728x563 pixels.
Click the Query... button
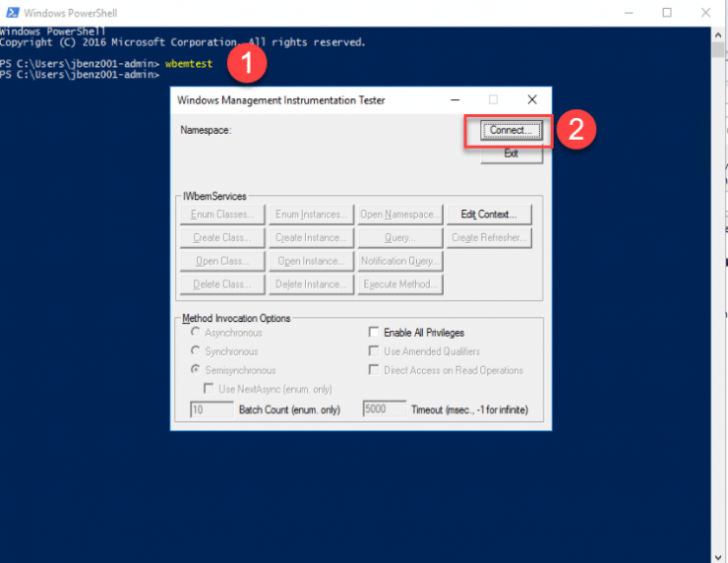tap(399, 238)
